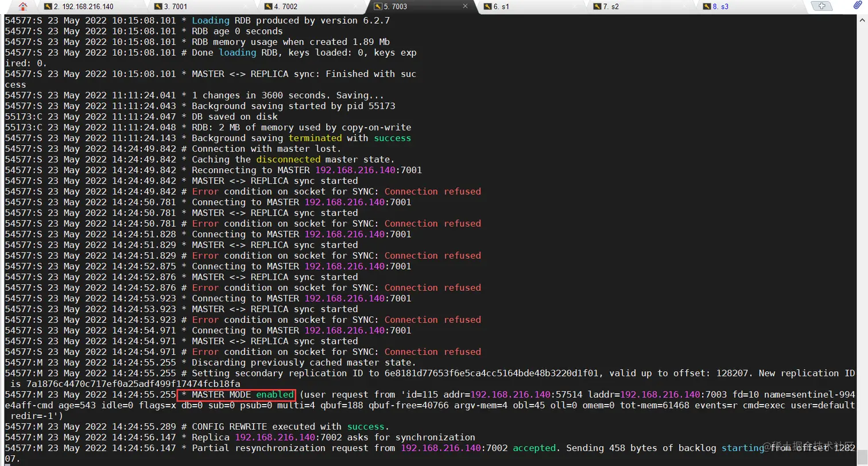The width and height of the screenshot is (868, 466).
Task: Click "1 changes in 3600 seconds. Saving..." line
Action: [x=288, y=95]
